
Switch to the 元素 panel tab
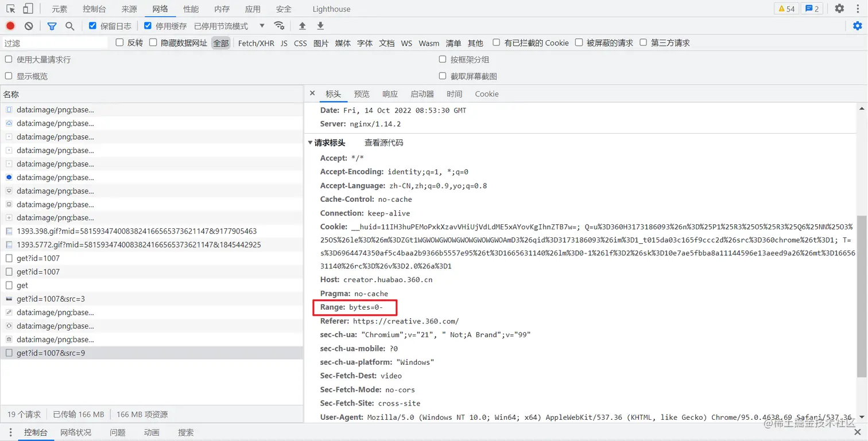(59, 9)
